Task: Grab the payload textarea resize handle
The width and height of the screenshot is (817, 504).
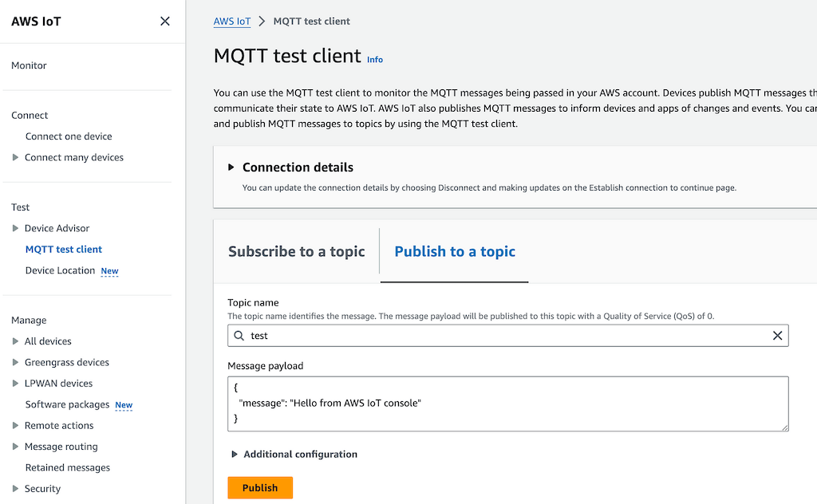Action: point(784,427)
